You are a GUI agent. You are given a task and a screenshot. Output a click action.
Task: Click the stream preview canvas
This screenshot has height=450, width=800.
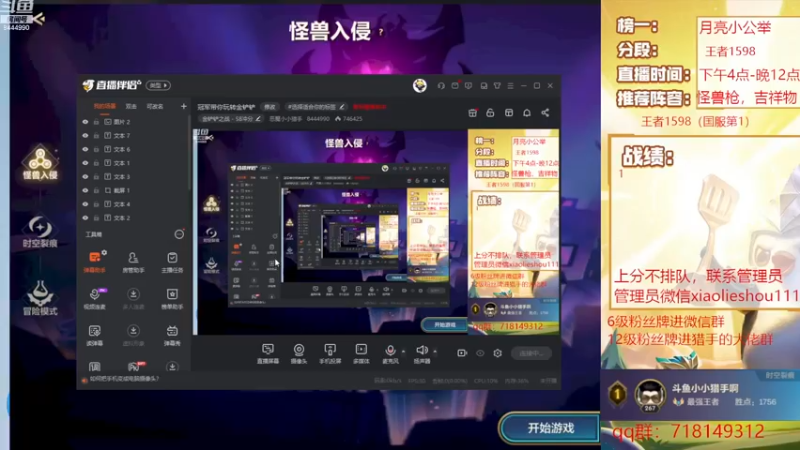pos(376,233)
